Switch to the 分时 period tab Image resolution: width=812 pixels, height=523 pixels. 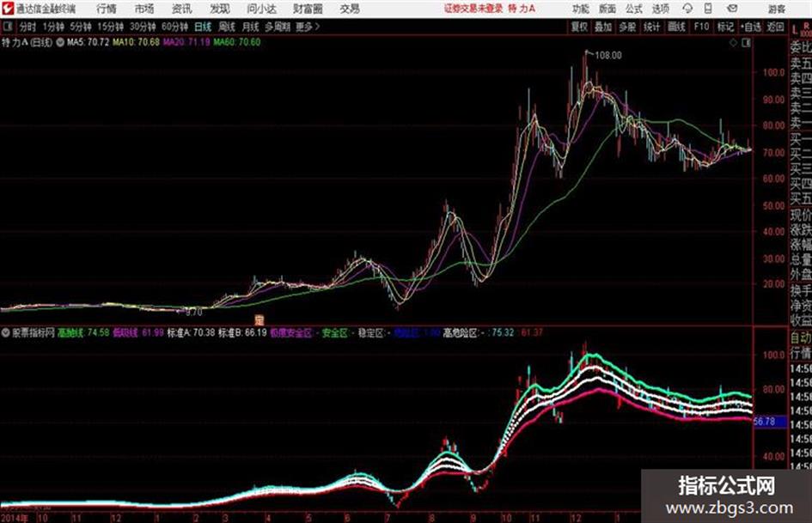pos(28,27)
